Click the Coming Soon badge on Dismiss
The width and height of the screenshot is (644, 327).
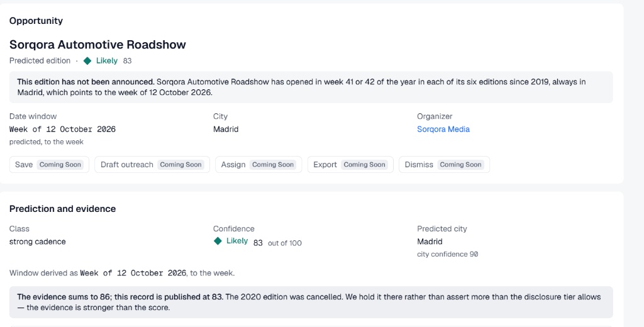pyautogui.click(x=460, y=164)
